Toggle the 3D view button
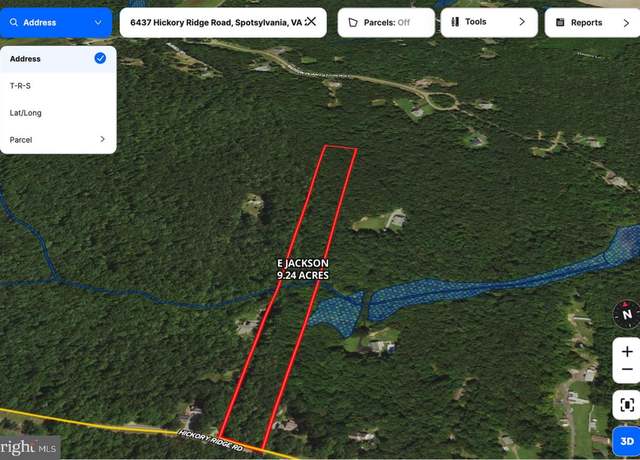This screenshot has width=640, height=460. (x=627, y=441)
